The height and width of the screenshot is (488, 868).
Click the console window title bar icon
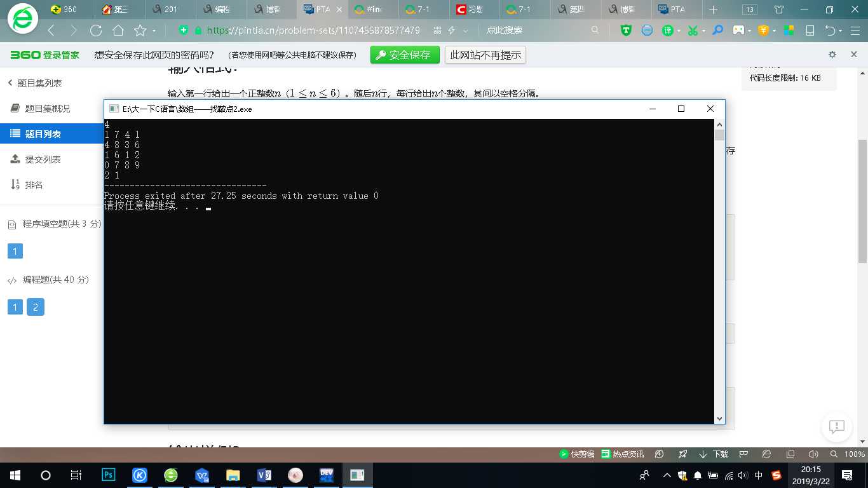pos(114,109)
